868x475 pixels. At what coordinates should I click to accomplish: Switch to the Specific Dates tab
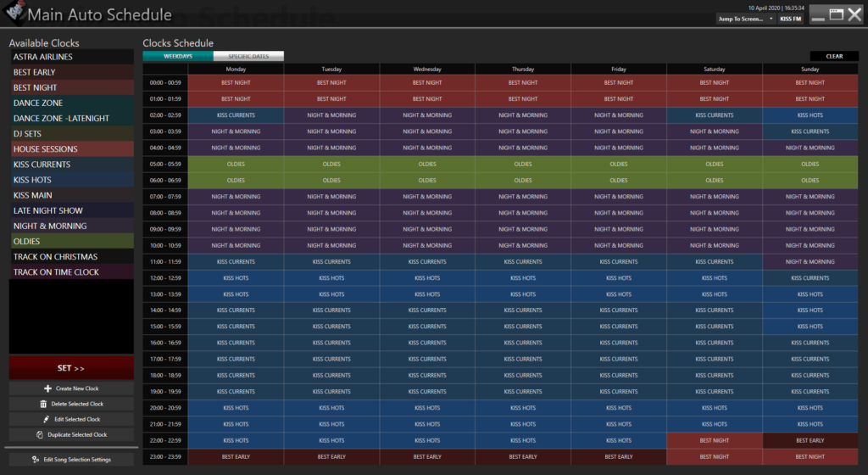[x=248, y=57]
